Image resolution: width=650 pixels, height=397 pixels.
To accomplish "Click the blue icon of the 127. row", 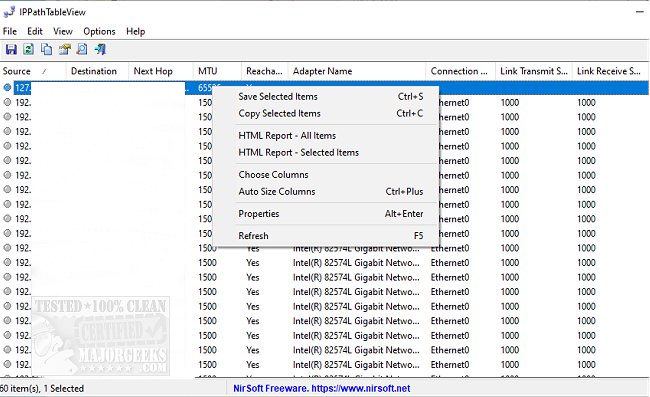I will coord(7,87).
